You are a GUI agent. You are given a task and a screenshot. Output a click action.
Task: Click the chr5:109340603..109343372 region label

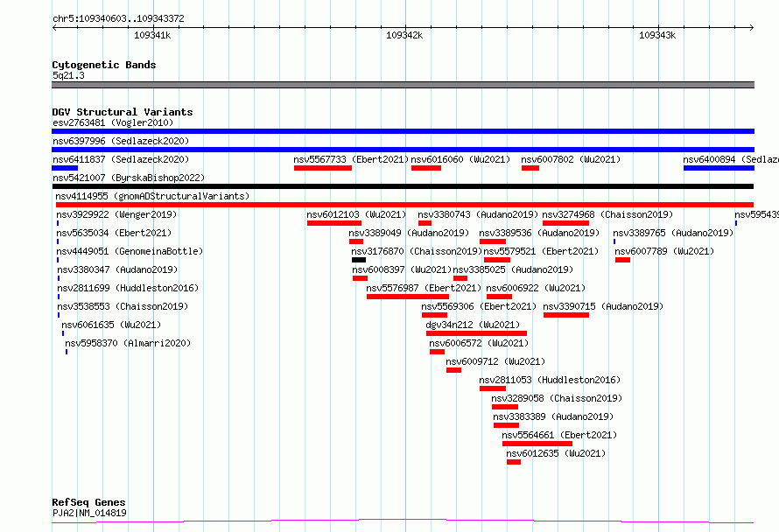(118, 19)
